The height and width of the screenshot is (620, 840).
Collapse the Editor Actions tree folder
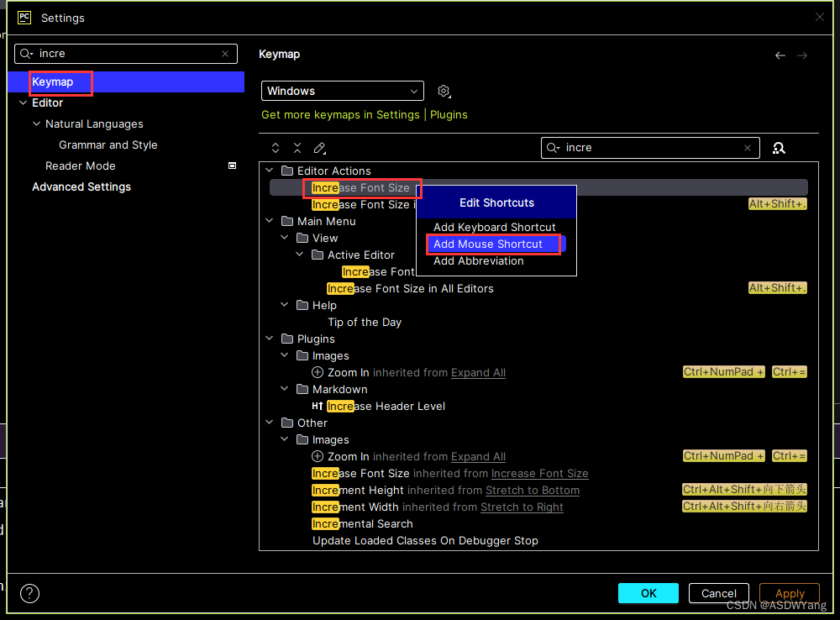point(270,171)
